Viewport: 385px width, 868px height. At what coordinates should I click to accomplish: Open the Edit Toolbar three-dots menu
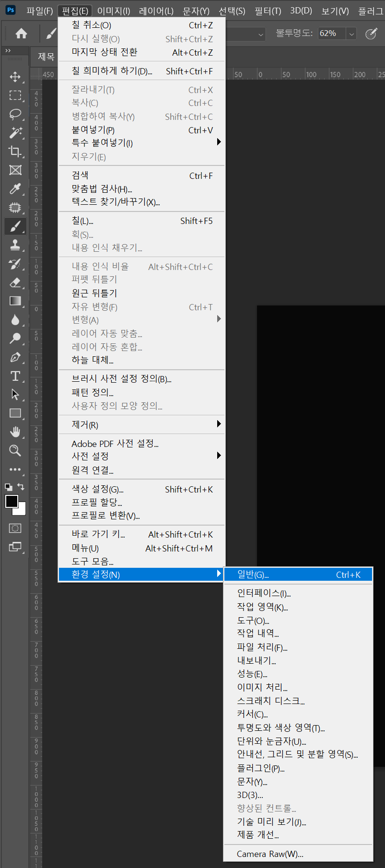(x=15, y=469)
